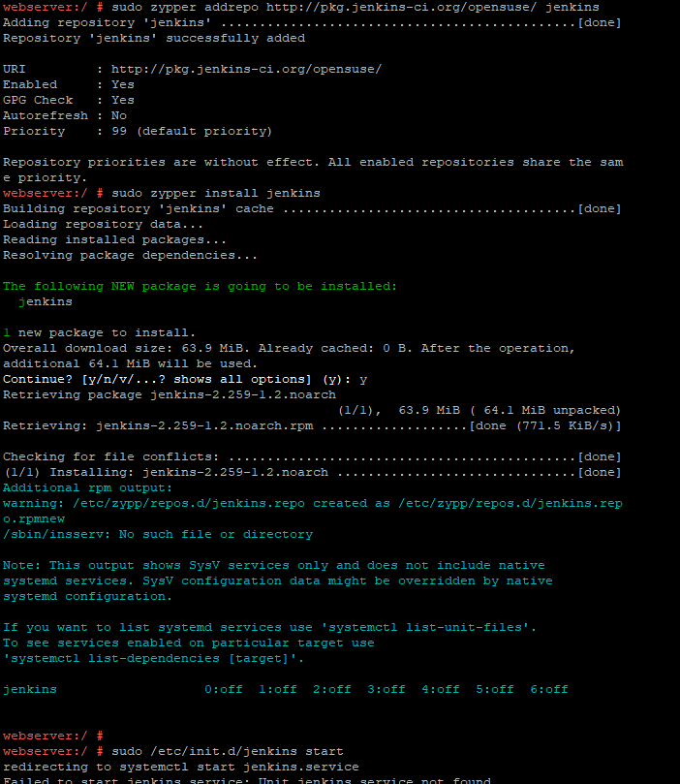Viewport: 680px width, 784px height.
Task: Click runlevel '5:off' in jenkins row
Action: coord(495,689)
